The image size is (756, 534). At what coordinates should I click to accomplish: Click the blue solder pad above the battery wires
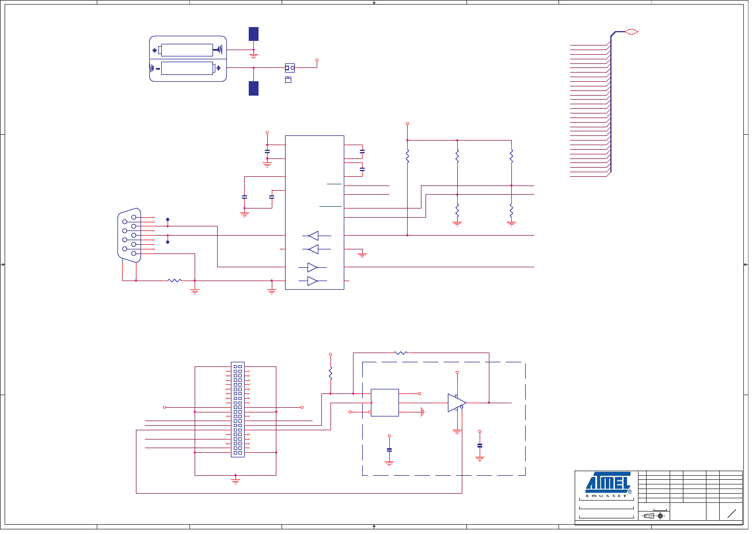click(x=253, y=33)
